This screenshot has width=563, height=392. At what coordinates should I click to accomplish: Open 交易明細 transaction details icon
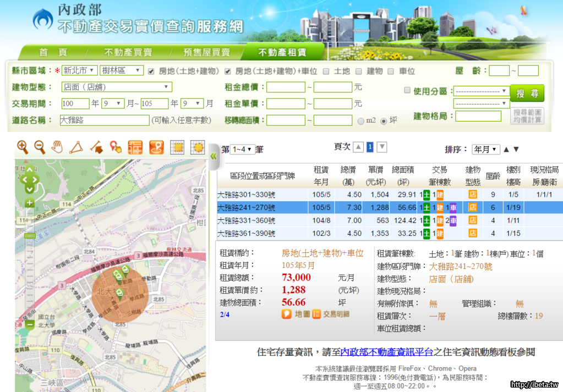coord(316,314)
